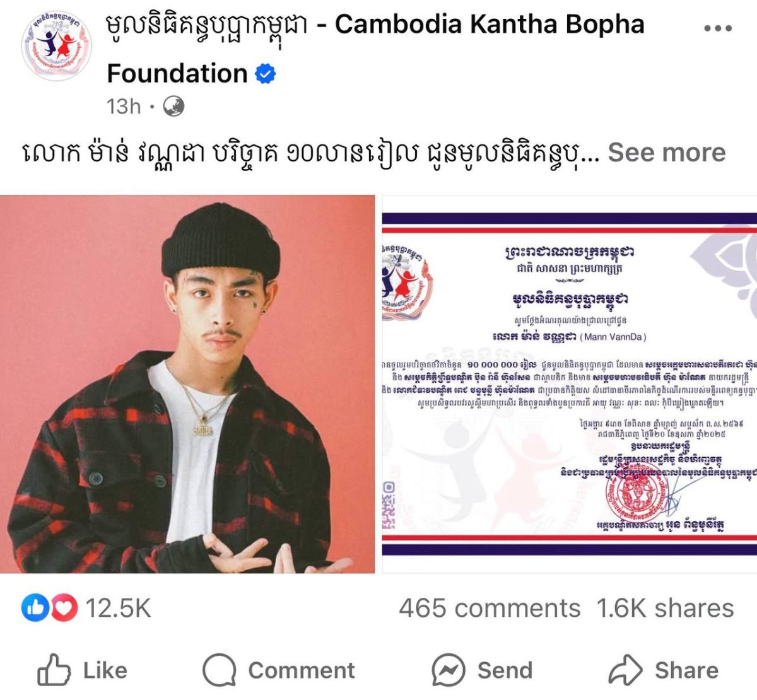
Task: Click the thumbs-up Like icon
Action: click(54, 670)
